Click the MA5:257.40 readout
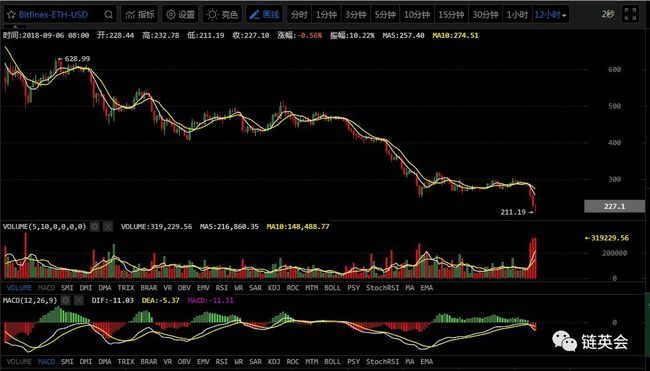 (403, 36)
